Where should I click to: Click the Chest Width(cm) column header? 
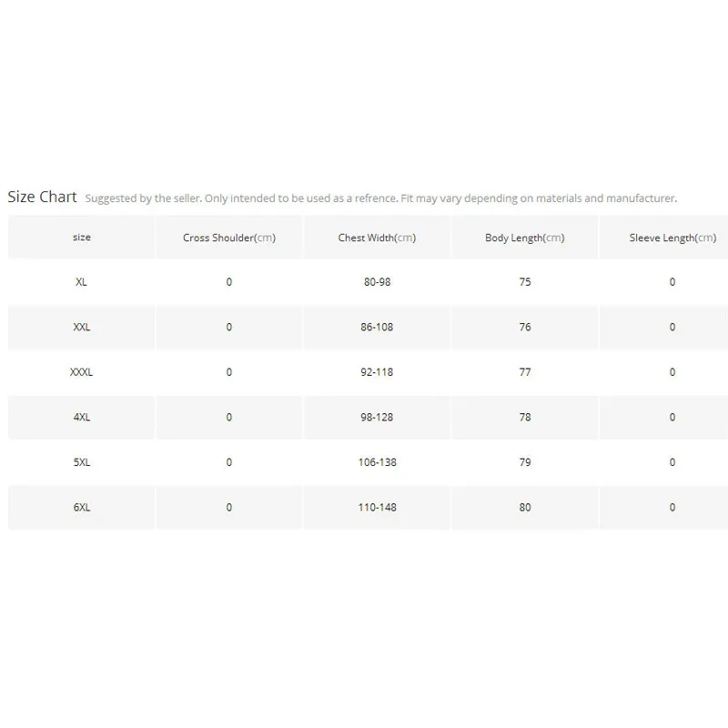click(x=377, y=238)
